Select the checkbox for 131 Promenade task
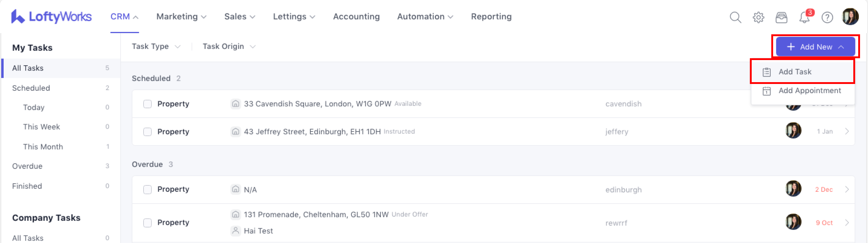 pos(147,223)
